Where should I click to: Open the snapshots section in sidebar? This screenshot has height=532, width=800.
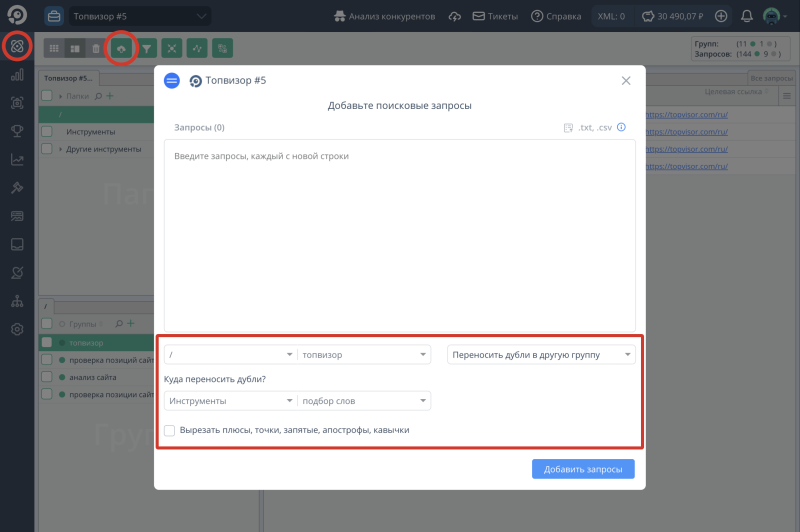click(x=17, y=103)
